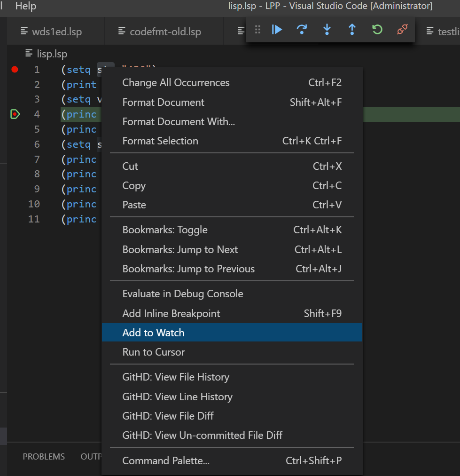Choose Add Inline Breakpoint
Image resolution: width=460 pixels, height=476 pixels.
[x=232, y=313]
